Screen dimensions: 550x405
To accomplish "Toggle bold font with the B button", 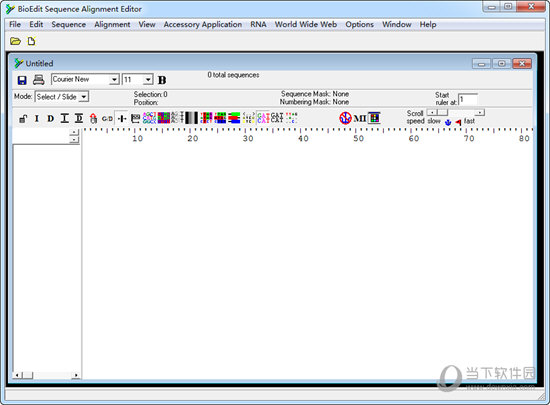I will tap(162, 80).
